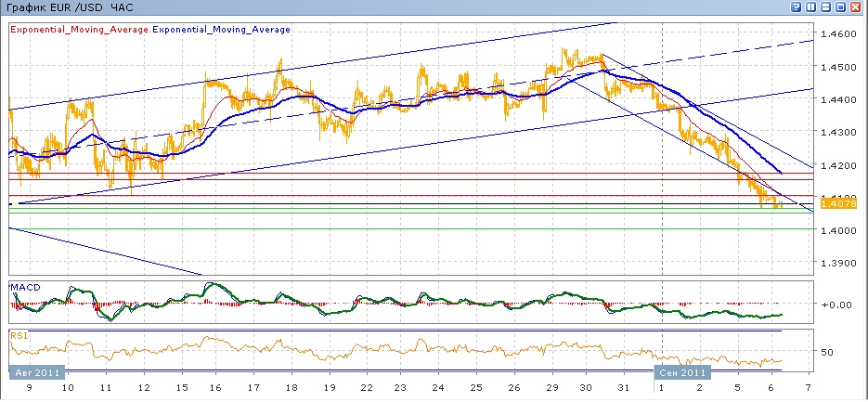Click date 23 on the time axis

click(x=400, y=387)
